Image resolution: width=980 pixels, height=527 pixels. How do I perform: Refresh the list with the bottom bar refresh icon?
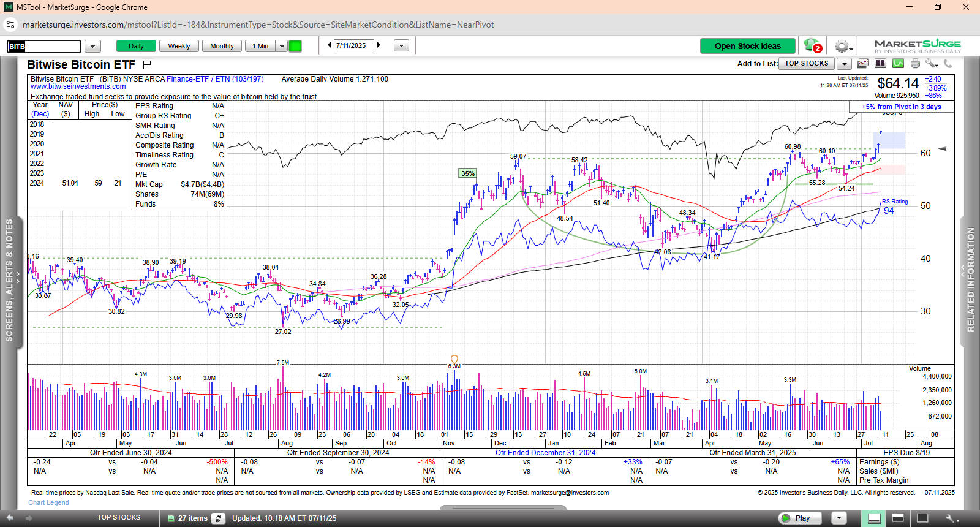(x=219, y=518)
